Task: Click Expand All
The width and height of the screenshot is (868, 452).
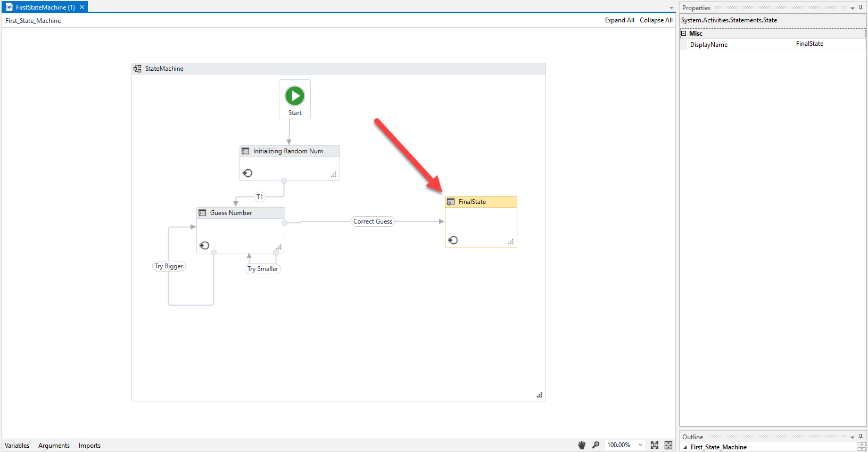Action: click(x=619, y=20)
